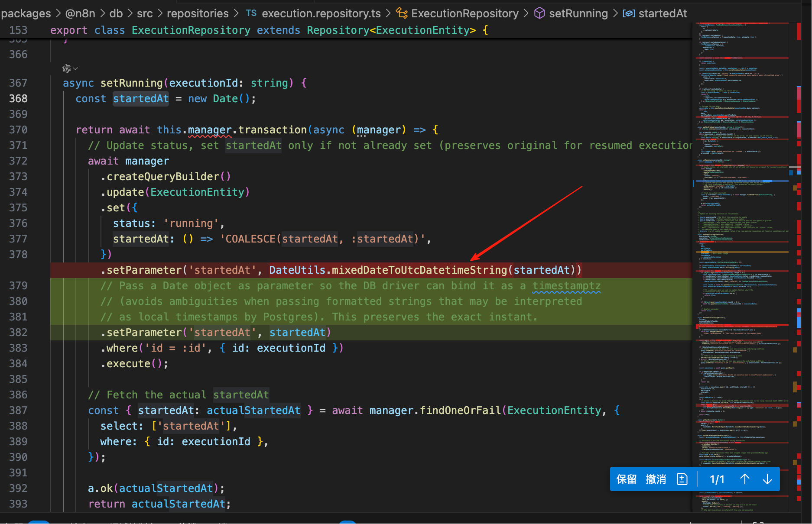Open the 'repositories' breadcrumb folder dropdown
The width and height of the screenshot is (812, 524).
198,13
